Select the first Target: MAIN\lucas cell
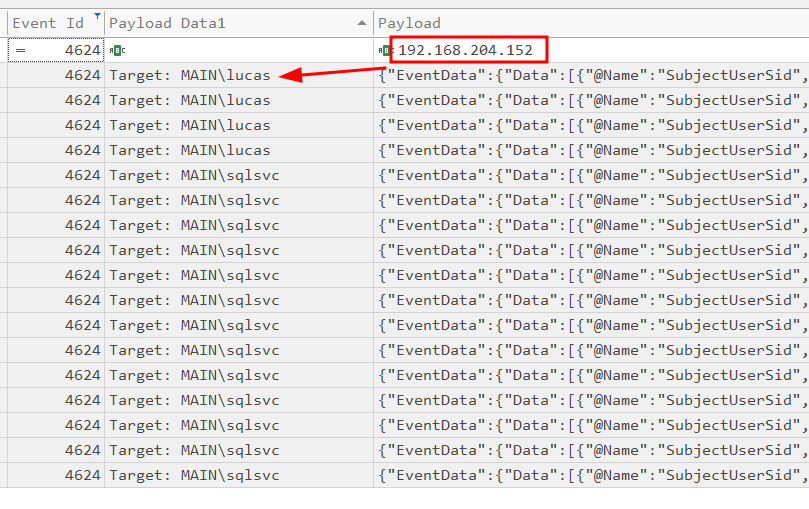 coord(190,75)
